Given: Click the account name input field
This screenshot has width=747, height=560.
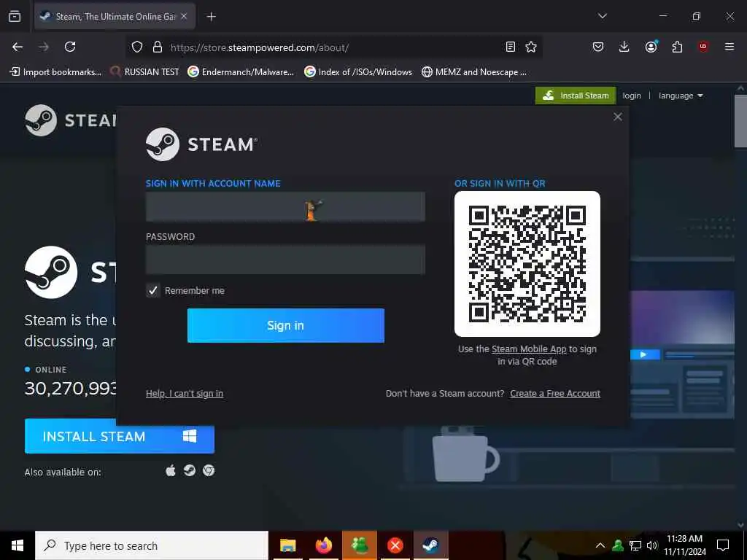Looking at the screenshot, I should (285, 206).
